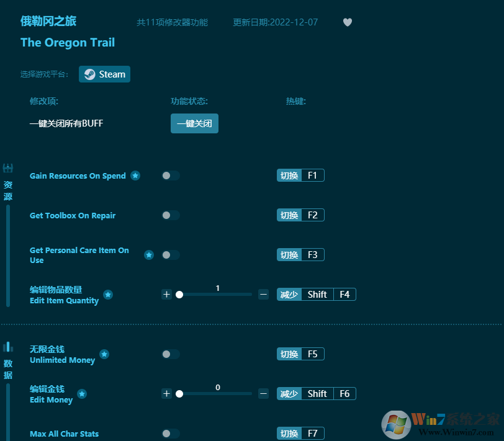Viewport: 504px width, 441px height.
Task: Click the Edit Item Quantity label
Action: (x=65, y=300)
